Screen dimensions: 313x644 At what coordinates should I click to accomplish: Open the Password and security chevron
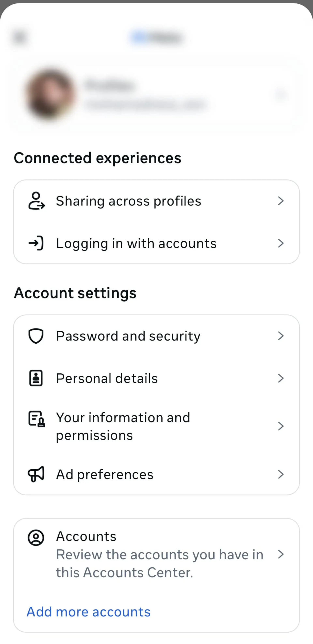[x=281, y=336]
